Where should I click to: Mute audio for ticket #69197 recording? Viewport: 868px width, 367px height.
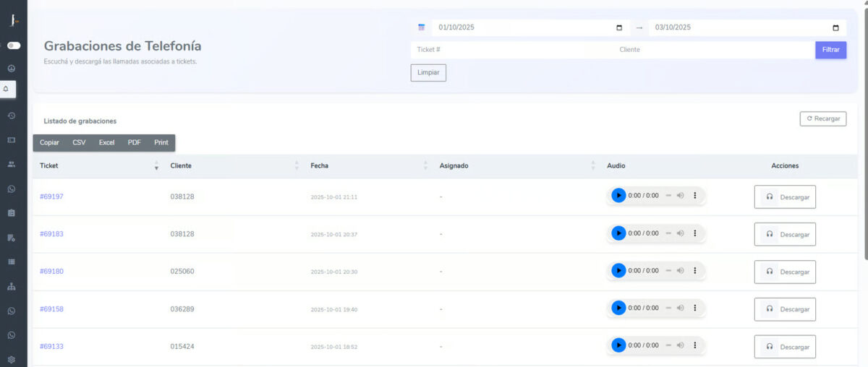680,196
